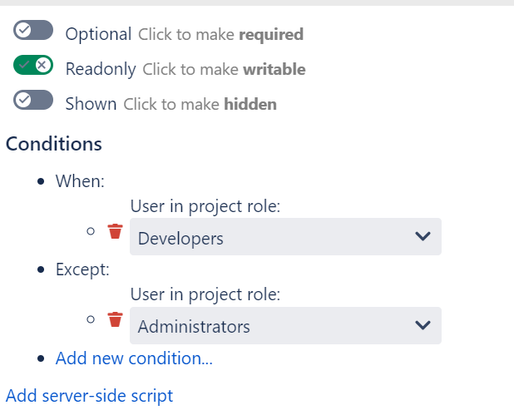Delete the Developers role condition
Viewport: 514px width, 415px height.
115,231
